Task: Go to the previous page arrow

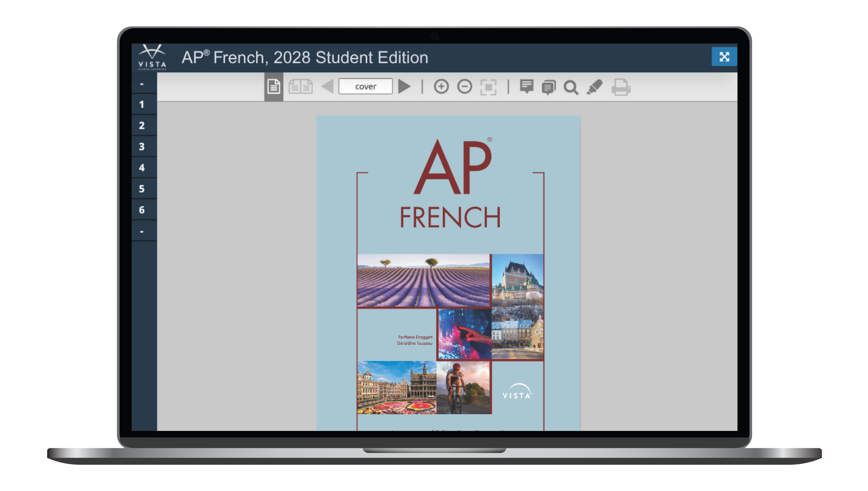Action: click(x=327, y=86)
